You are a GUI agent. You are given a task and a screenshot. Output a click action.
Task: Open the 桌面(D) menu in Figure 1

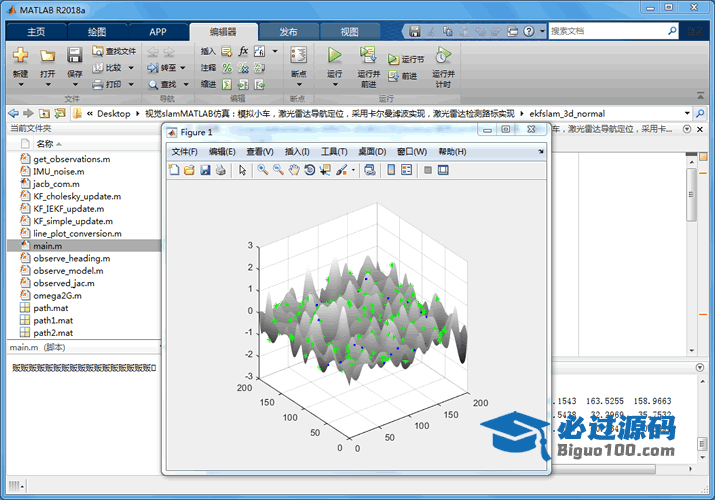click(x=372, y=151)
